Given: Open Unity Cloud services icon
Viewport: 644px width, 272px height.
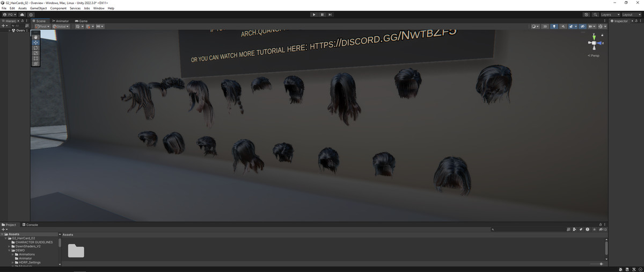Looking at the screenshot, I should coord(22,15).
